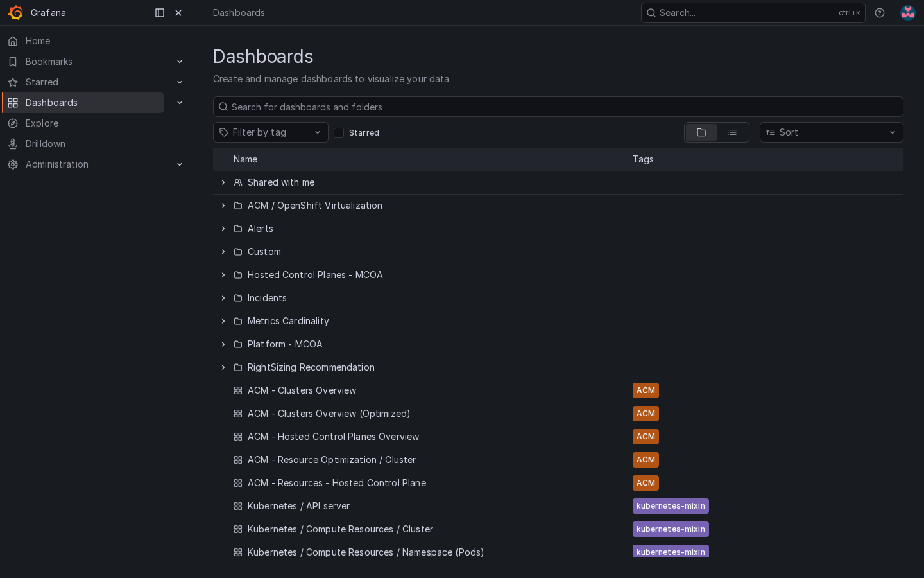Click the folder icon of the Alerts row
Screen dimensions: 924x578
pyautogui.click(x=238, y=229)
